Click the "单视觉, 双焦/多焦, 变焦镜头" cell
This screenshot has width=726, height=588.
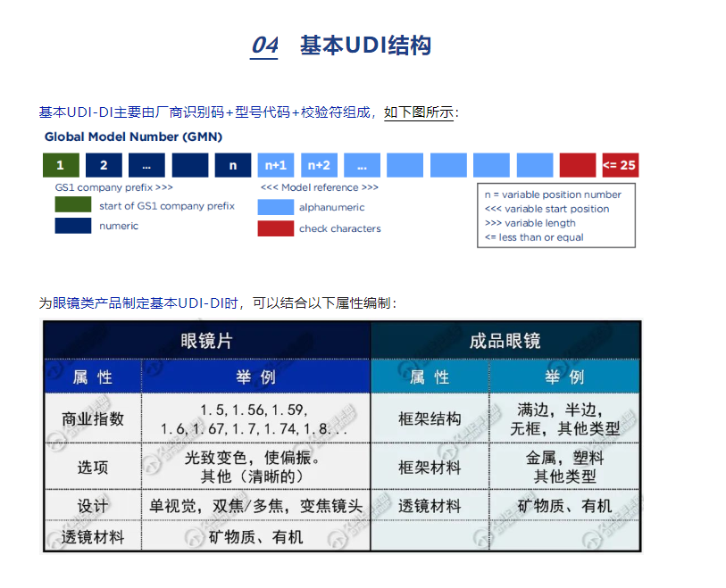[255, 506]
